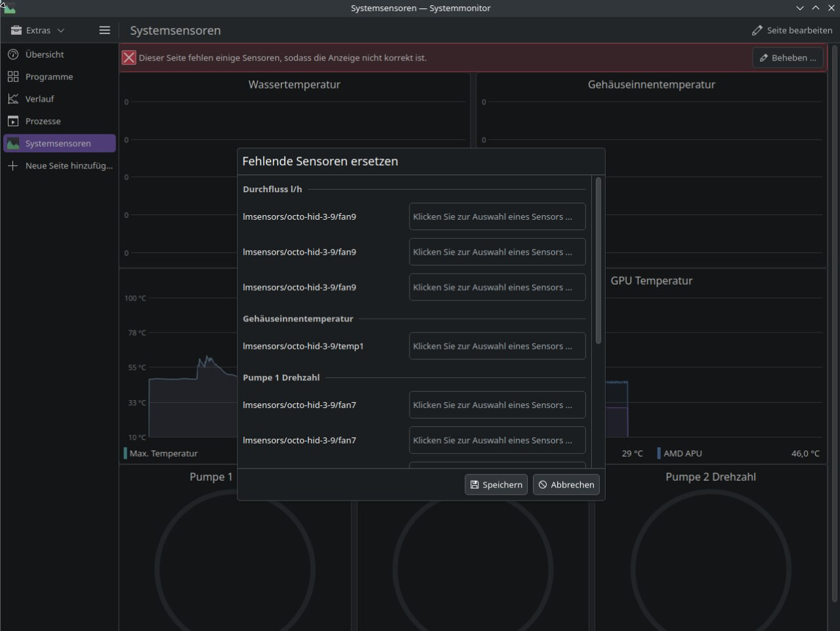Viewport: 840px width, 631px height.
Task: Click the Pumpe 2 Drehzahl gauge title
Action: pyautogui.click(x=711, y=477)
